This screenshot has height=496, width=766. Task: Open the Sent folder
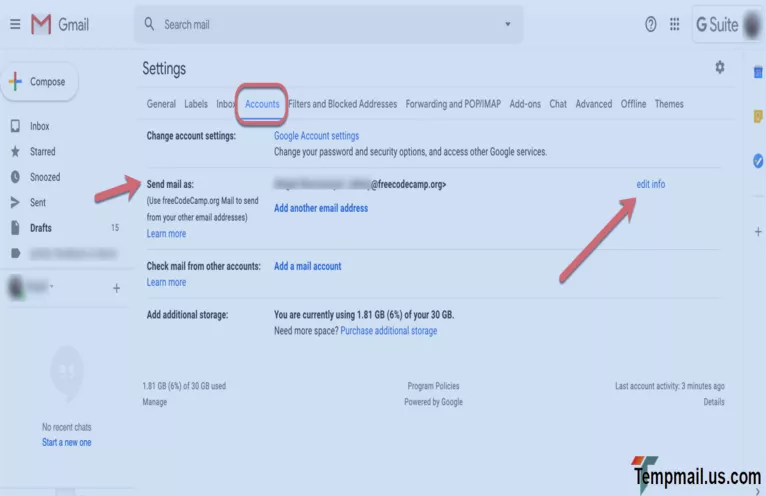pos(37,202)
